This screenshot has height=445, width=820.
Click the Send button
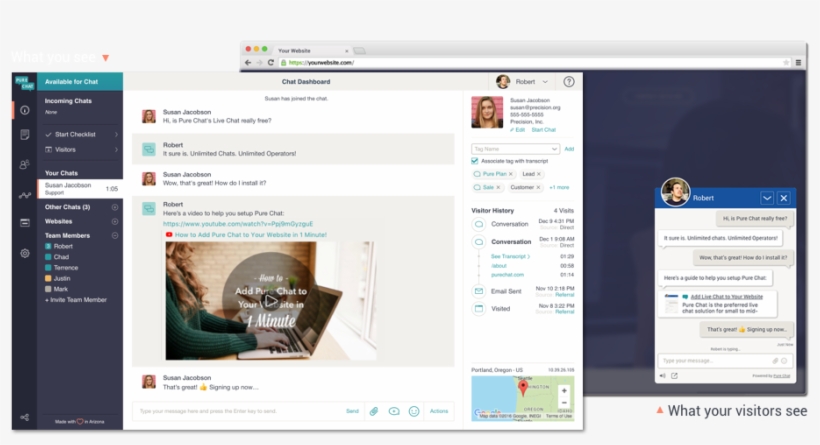click(352, 411)
